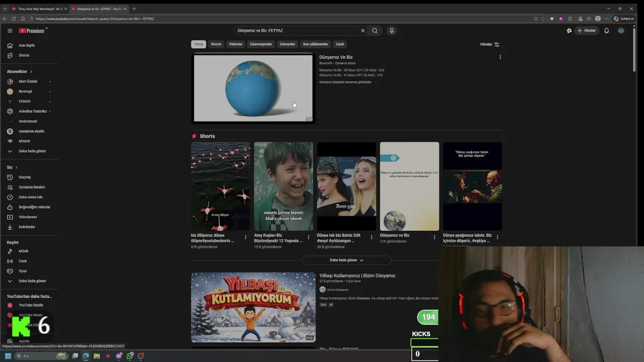
Task: Open the Dünyamız Ve Biz playlist title
Action: (336, 57)
